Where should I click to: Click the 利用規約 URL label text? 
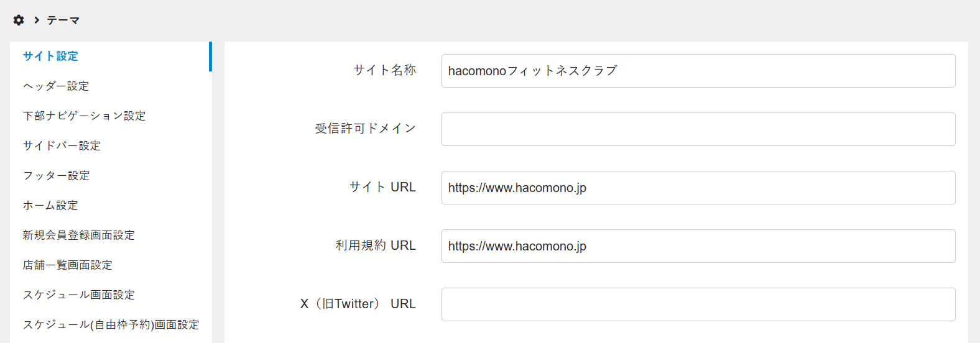(376, 245)
